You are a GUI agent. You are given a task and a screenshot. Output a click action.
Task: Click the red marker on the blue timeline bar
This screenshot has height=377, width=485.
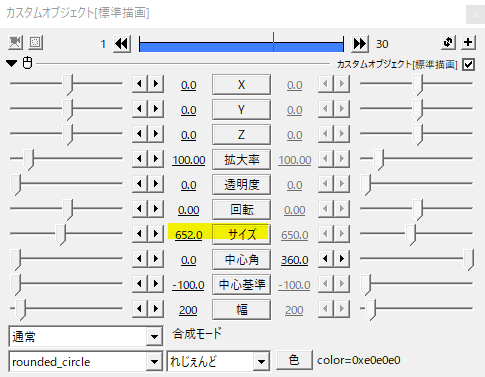273,42
